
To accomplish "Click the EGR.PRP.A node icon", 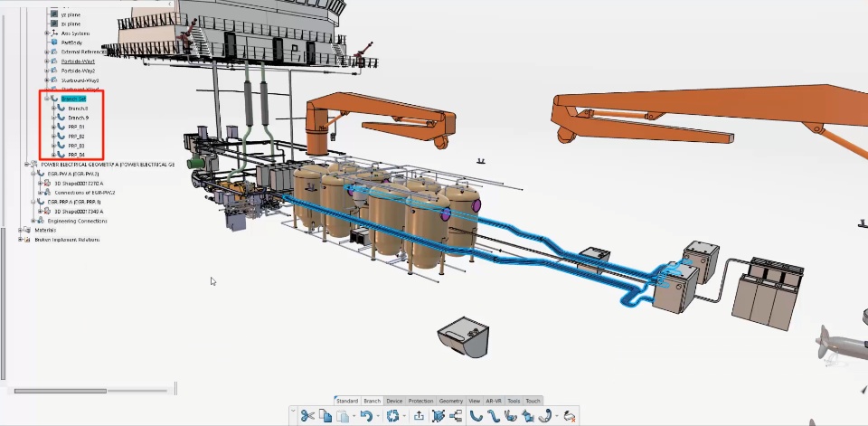I will (x=41, y=203).
